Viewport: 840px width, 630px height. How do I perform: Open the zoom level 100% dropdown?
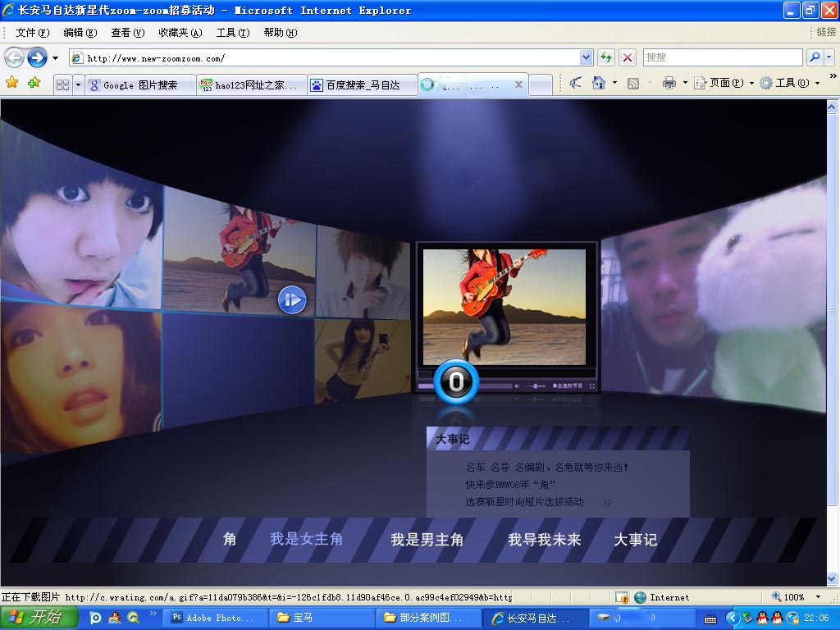817,597
